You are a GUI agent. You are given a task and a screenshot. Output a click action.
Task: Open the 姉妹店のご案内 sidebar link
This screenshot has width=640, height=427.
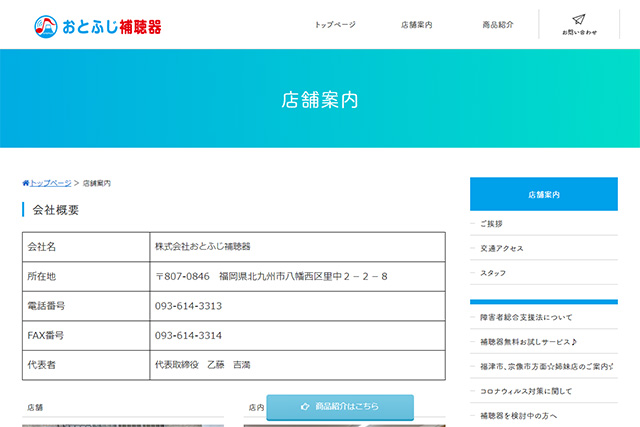[544, 366]
